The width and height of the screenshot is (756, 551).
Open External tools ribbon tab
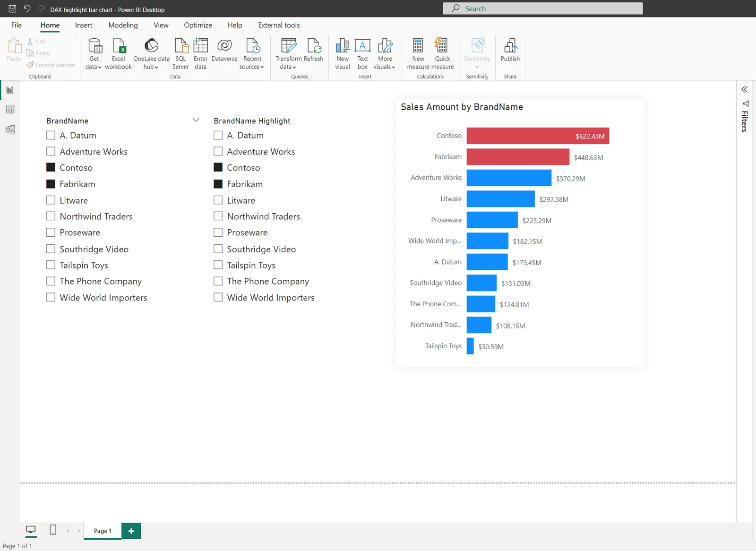coord(279,25)
